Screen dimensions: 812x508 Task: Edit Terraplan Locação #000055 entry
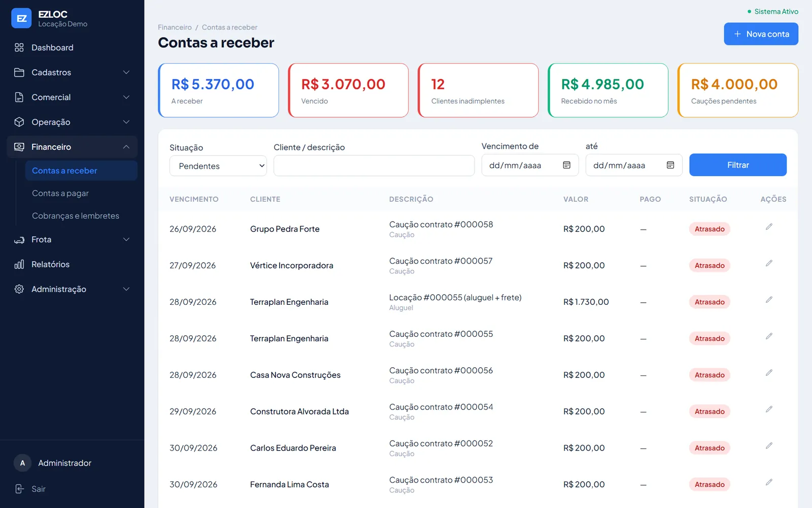tap(769, 300)
